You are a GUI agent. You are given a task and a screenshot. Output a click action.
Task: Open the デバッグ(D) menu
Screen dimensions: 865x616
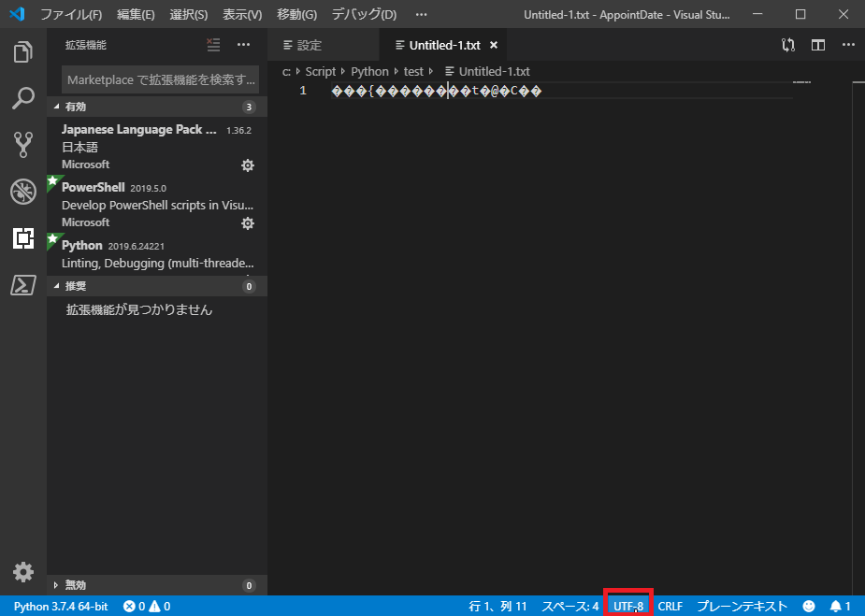point(364,14)
